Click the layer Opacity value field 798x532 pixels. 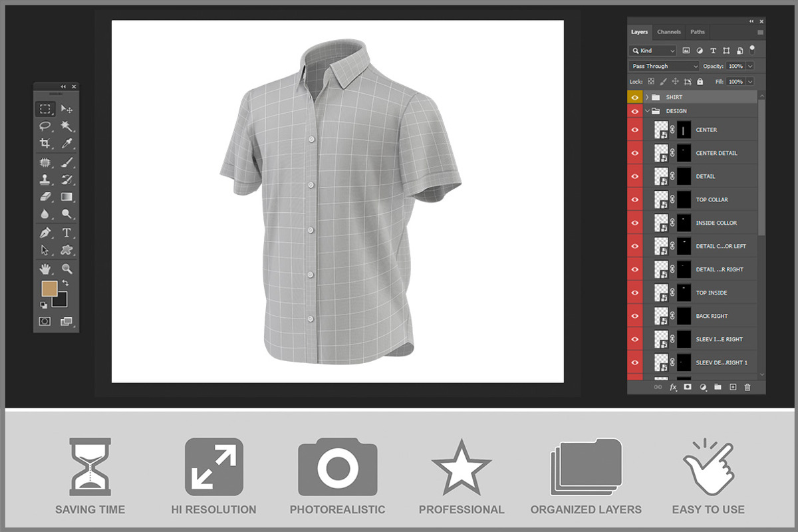tap(735, 66)
